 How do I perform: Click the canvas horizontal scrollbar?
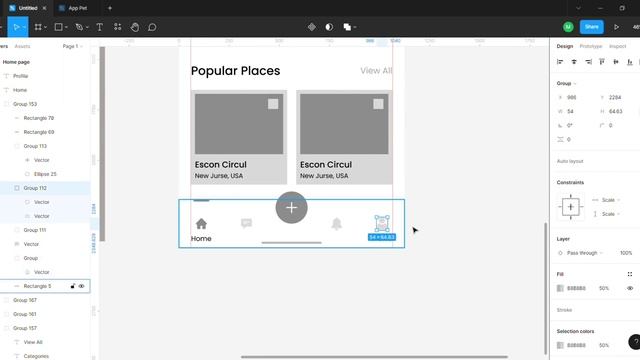click(x=374, y=357)
